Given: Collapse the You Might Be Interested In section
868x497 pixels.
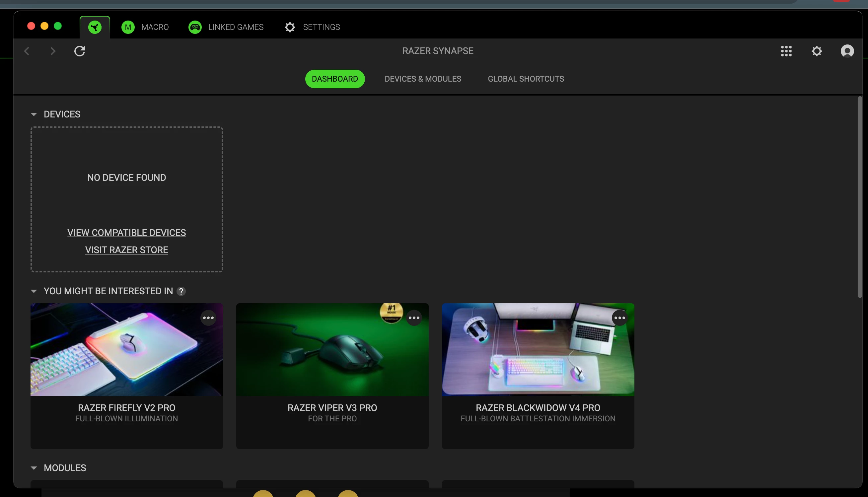Looking at the screenshot, I should click(34, 291).
